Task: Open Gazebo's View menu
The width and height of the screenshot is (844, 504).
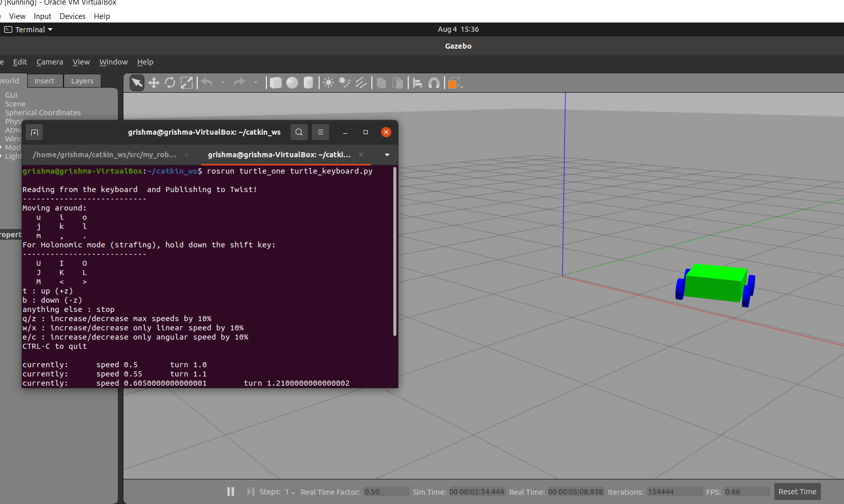Action: (x=81, y=62)
